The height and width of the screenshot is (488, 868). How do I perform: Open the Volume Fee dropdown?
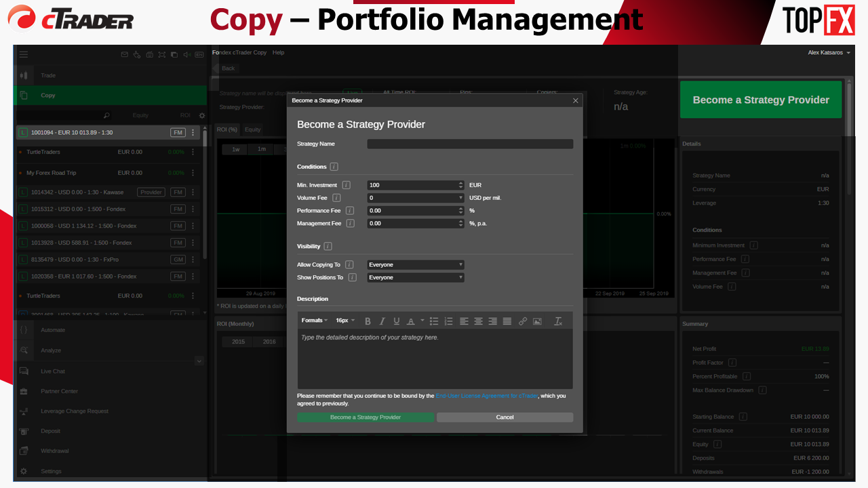pos(416,198)
